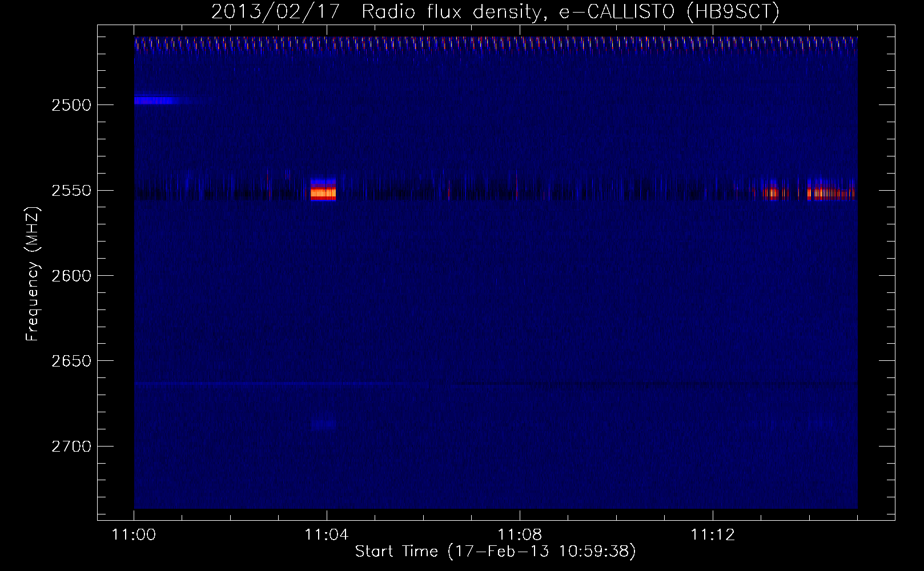Click the 11:12 time tick label
This screenshot has height=571, width=924.
coord(713,535)
